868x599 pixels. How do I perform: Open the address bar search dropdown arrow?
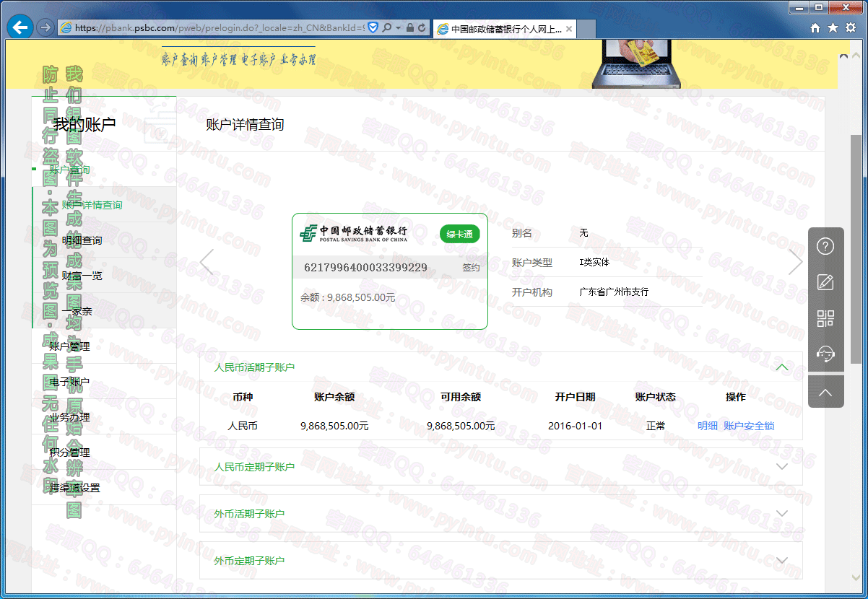[398, 28]
